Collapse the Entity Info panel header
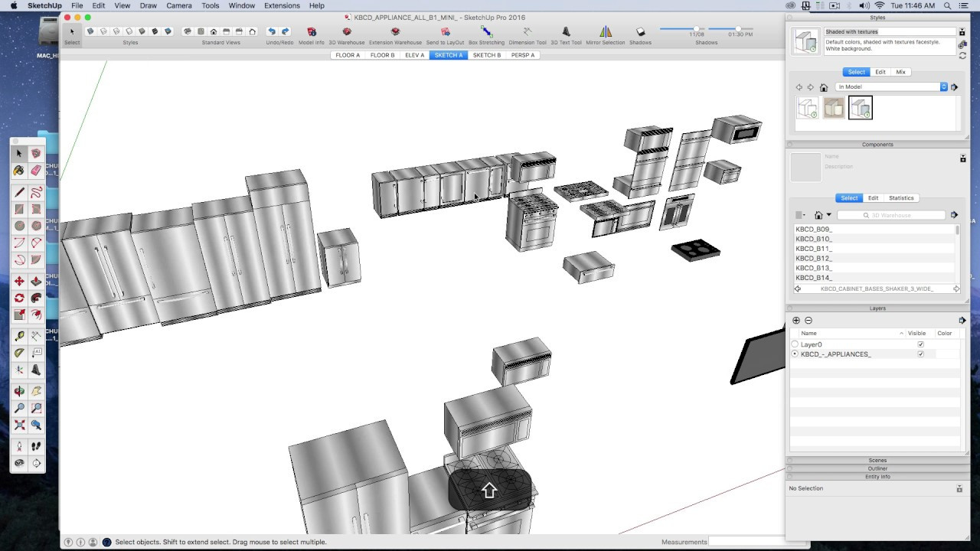 877,477
